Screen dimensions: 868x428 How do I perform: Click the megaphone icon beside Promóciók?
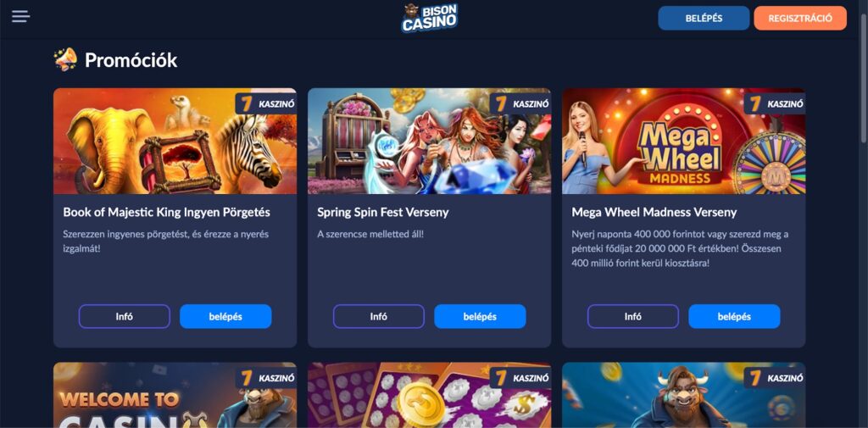point(66,59)
